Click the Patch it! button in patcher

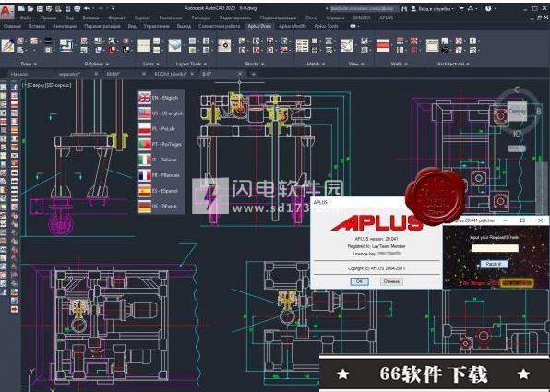tap(494, 264)
